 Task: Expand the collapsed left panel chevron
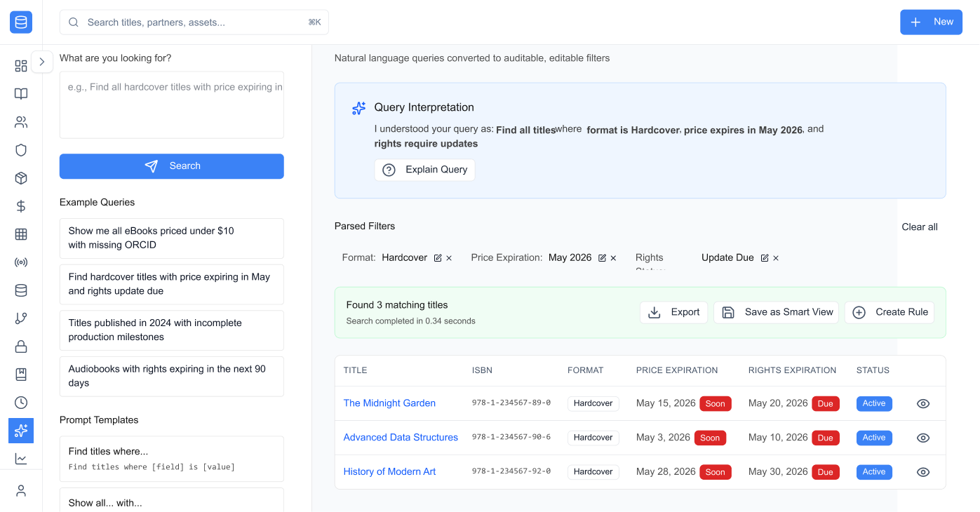coord(42,62)
